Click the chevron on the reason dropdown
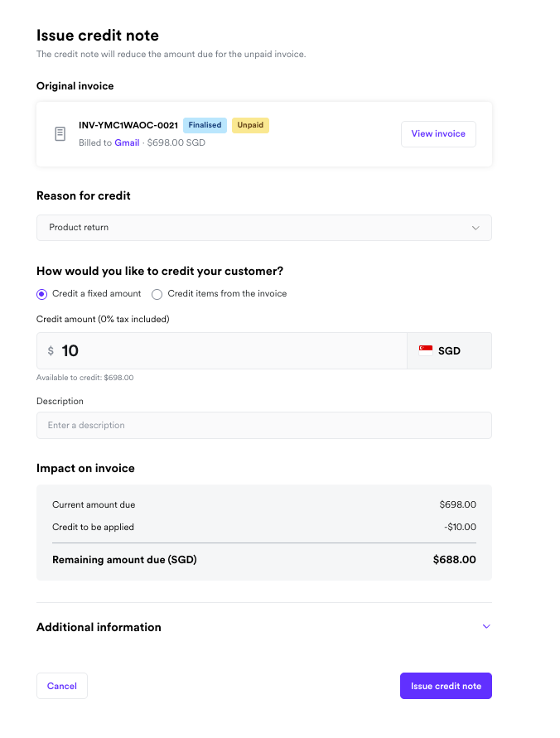 coord(476,227)
